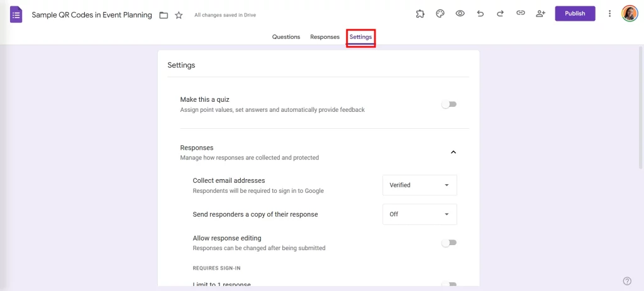Copy responder link icon
The height and width of the screenshot is (291, 644).
520,14
